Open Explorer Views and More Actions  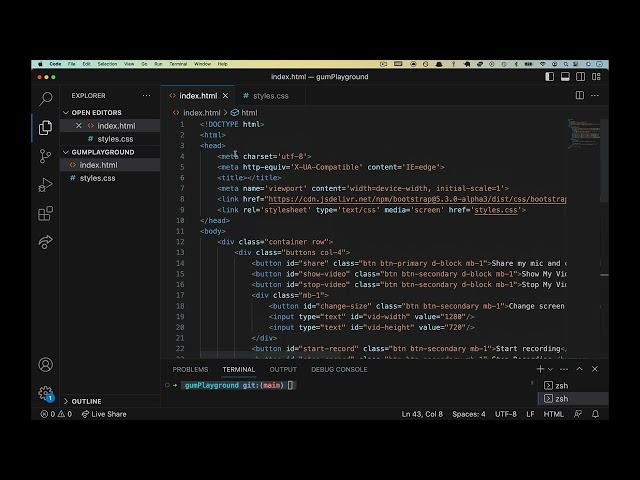click(147, 96)
